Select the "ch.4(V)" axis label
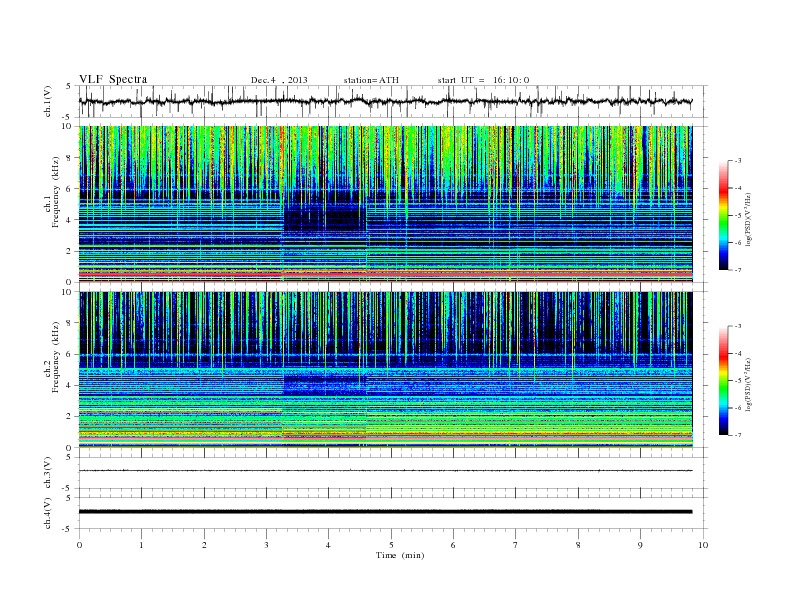792x612 pixels. 48,513
